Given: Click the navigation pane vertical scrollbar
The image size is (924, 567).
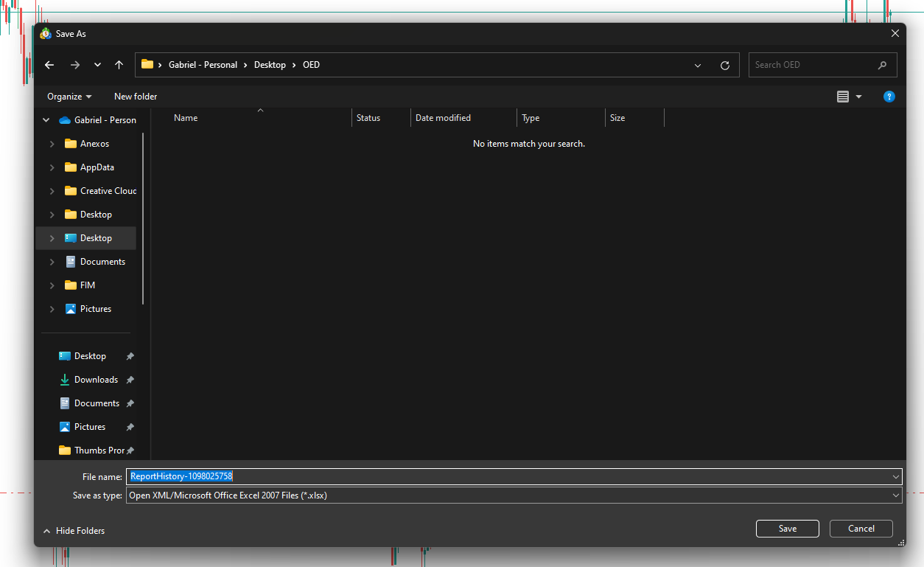Looking at the screenshot, I should tap(143, 221).
